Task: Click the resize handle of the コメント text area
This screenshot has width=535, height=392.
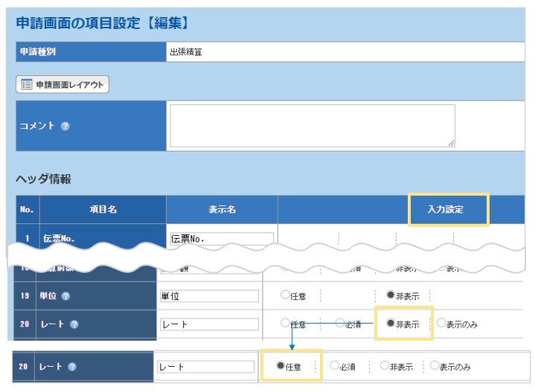Action: [x=451, y=144]
